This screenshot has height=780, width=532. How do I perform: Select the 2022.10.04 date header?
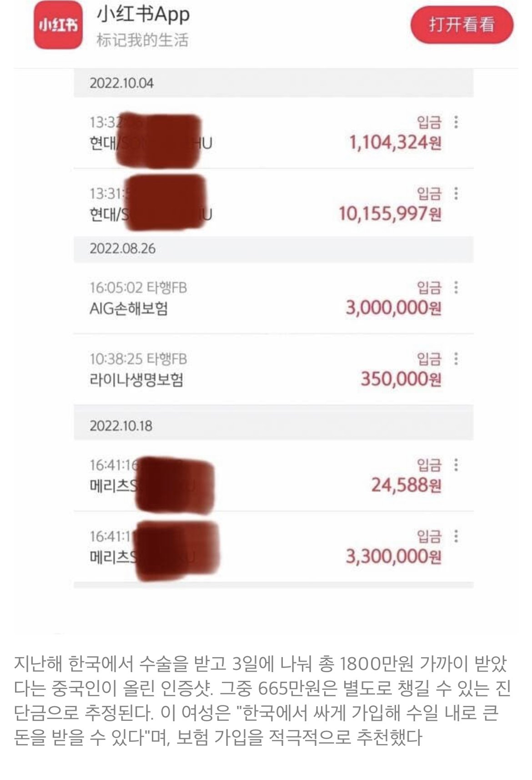click(x=274, y=83)
